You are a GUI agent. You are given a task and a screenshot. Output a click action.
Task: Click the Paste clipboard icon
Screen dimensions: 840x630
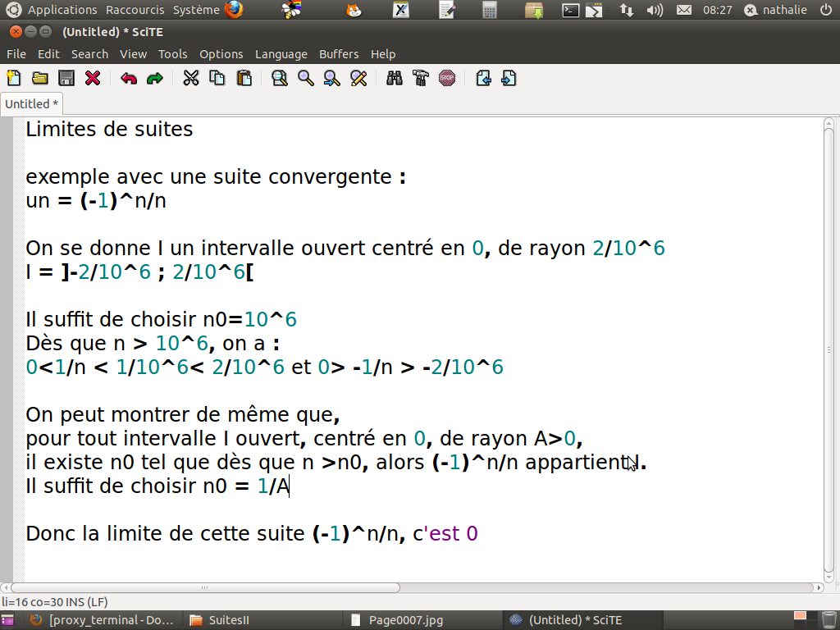coord(244,79)
